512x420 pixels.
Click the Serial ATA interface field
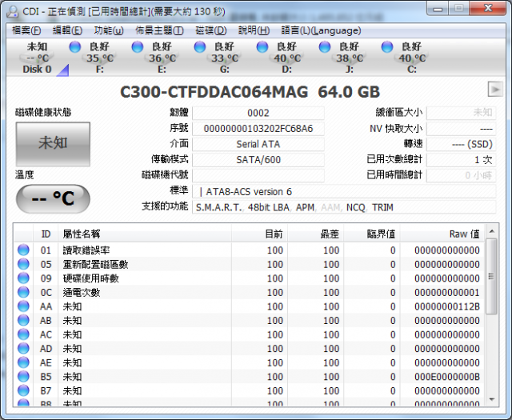click(258, 144)
